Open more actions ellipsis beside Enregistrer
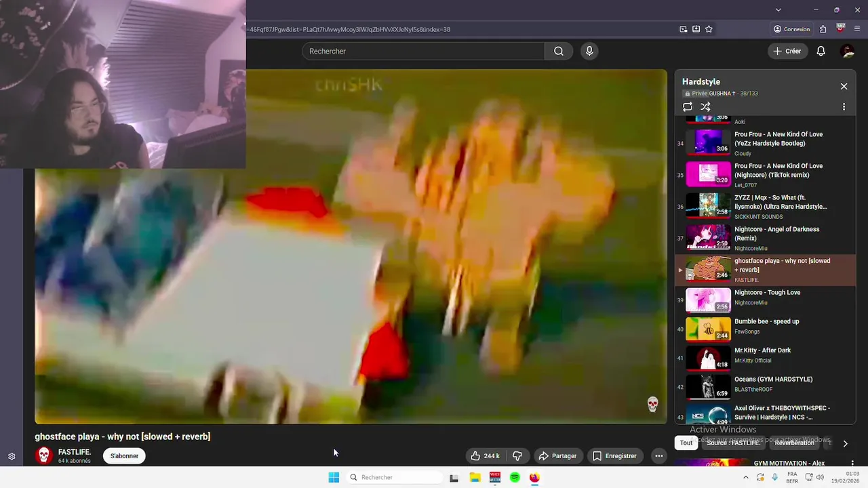The height and width of the screenshot is (488, 868). pyautogui.click(x=658, y=456)
